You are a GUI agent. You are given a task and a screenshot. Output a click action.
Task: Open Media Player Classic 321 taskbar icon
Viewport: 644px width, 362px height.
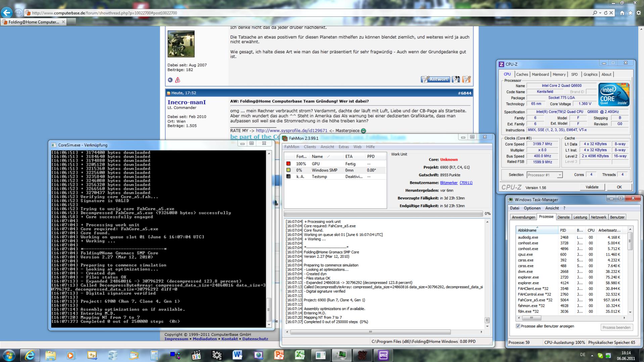[196, 355]
